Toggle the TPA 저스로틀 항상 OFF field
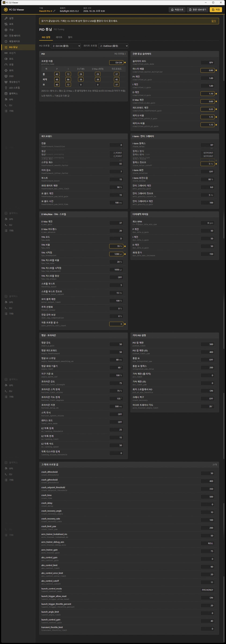Screen dimensions: 226x644 (x=116, y=277)
